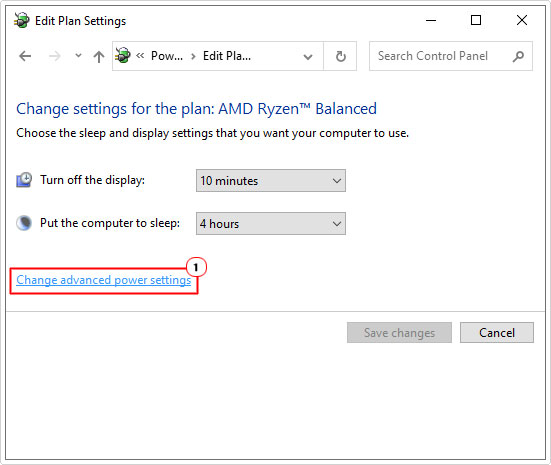Click the Back navigation arrow
551x465 pixels.
pos(25,56)
